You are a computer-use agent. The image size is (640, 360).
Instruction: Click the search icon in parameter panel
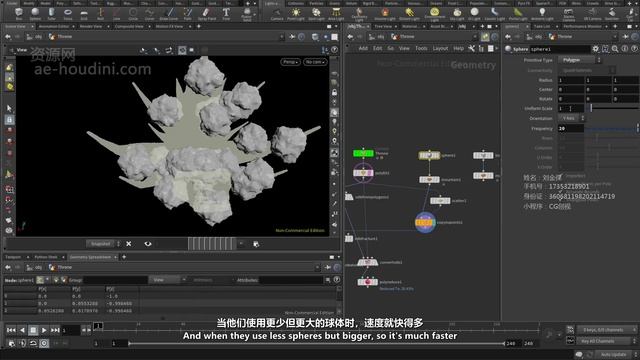[615, 49]
